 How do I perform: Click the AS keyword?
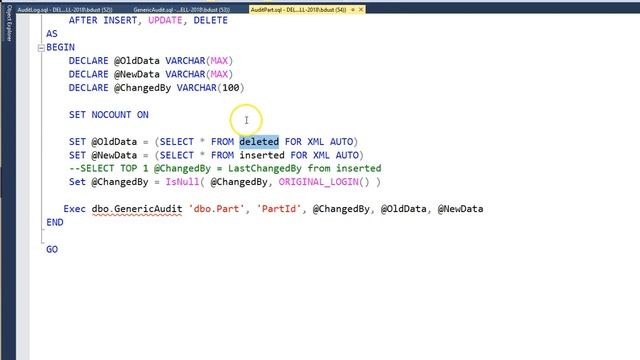point(52,34)
